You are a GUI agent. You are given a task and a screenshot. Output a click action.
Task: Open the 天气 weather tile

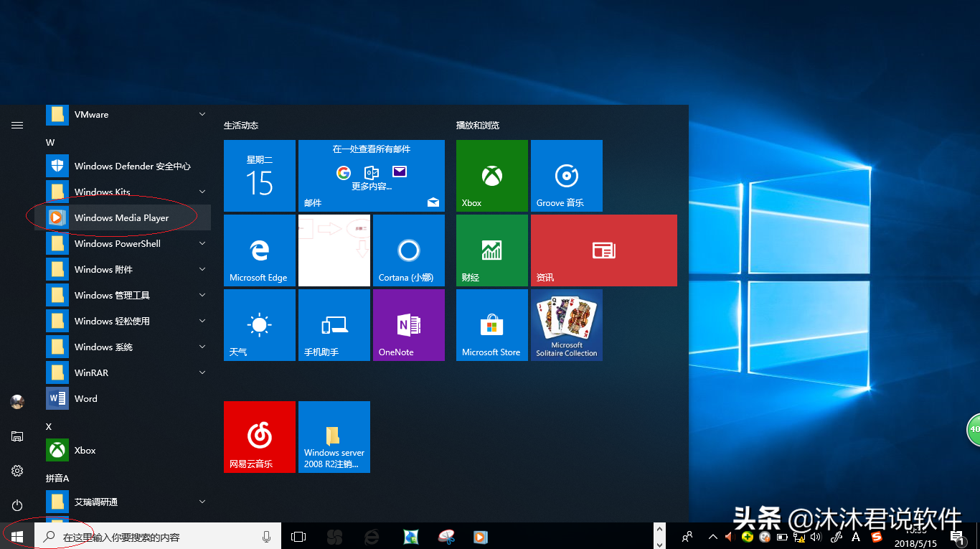(259, 325)
